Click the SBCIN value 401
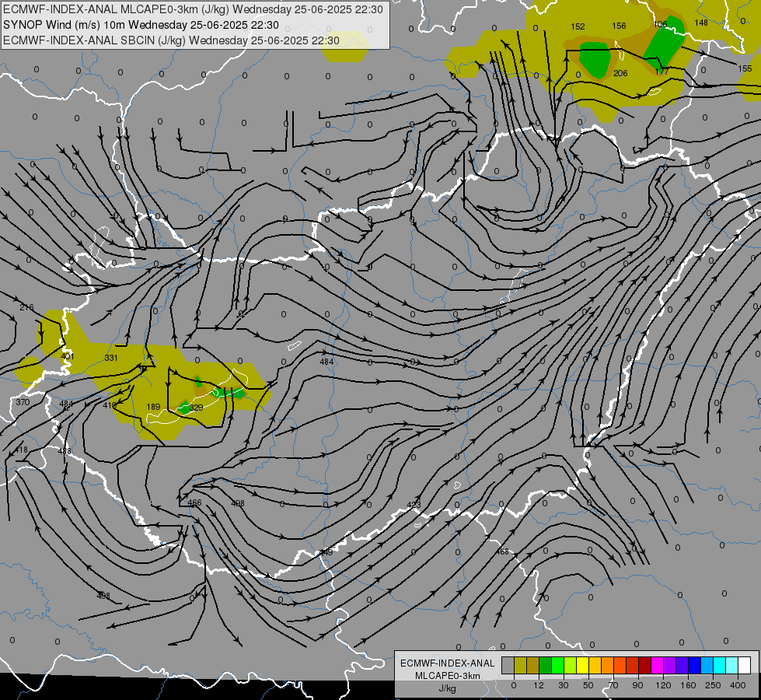Screen dimensions: 761x700 [x=68, y=356]
